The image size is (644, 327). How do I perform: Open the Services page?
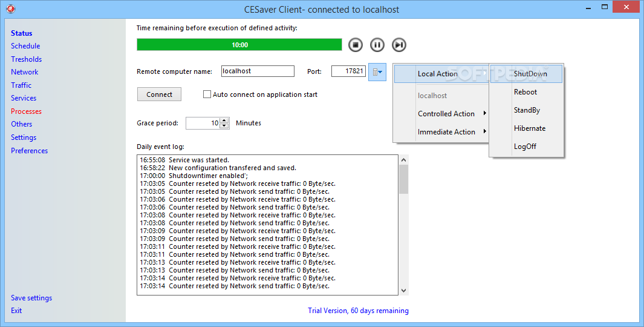(24, 98)
